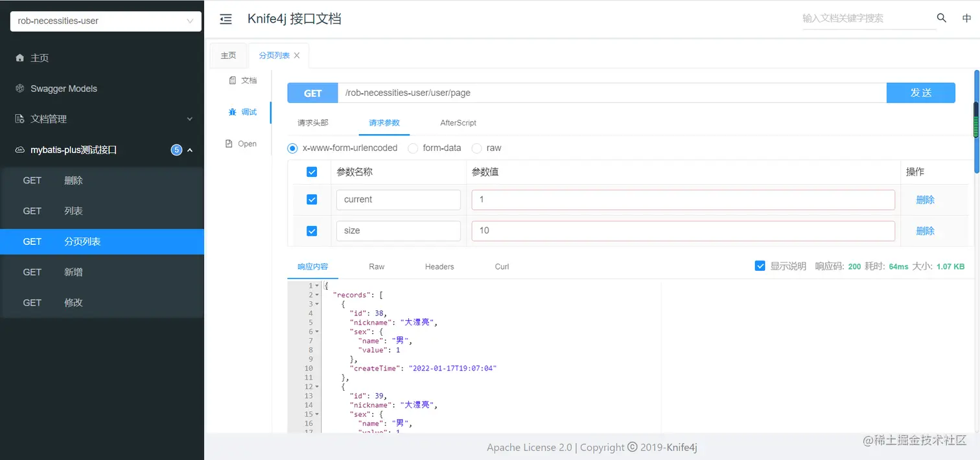The height and width of the screenshot is (460, 980).
Task: Fold the sex object on line 6
Action: pos(317,332)
